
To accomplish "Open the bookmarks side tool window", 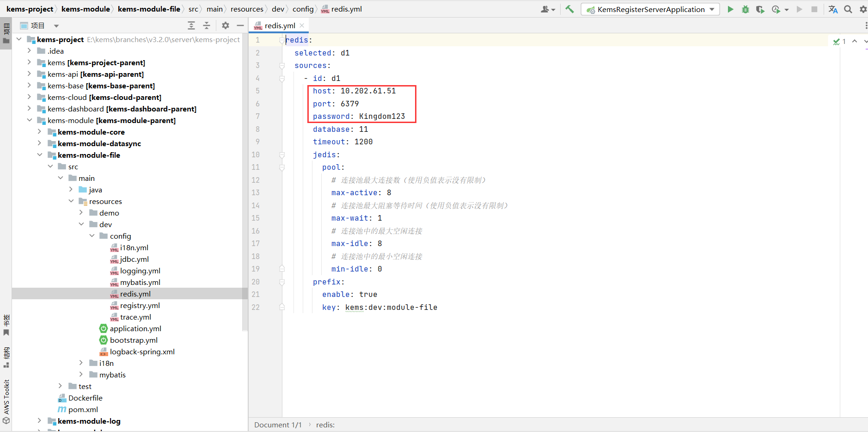I will point(6,325).
